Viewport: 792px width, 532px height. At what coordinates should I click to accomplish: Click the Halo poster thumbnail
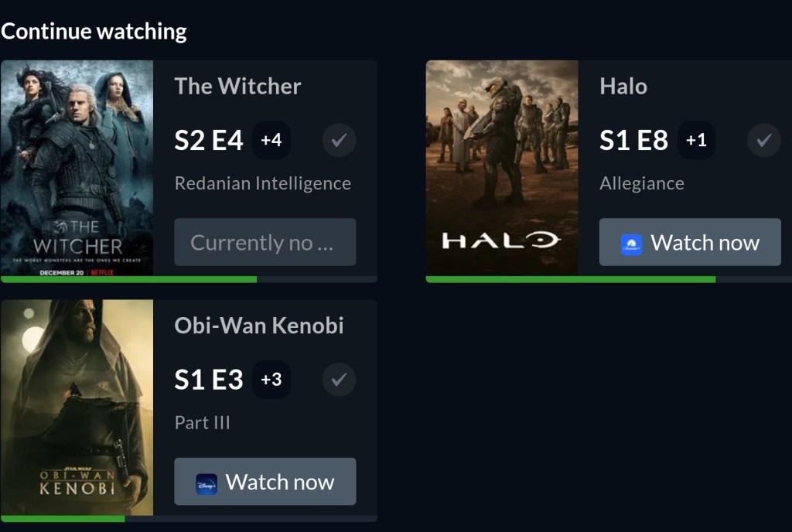[501, 167]
